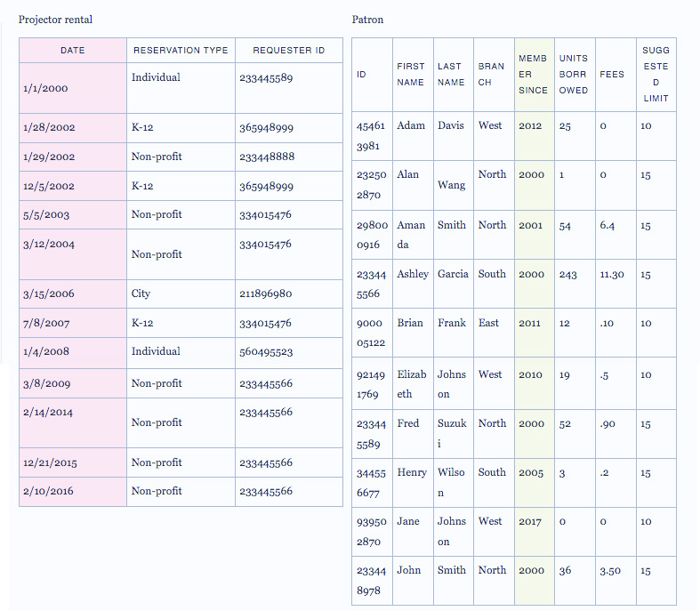The width and height of the screenshot is (700, 611).
Task: Click patron ID 454613981
Action: (x=371, y=136)
